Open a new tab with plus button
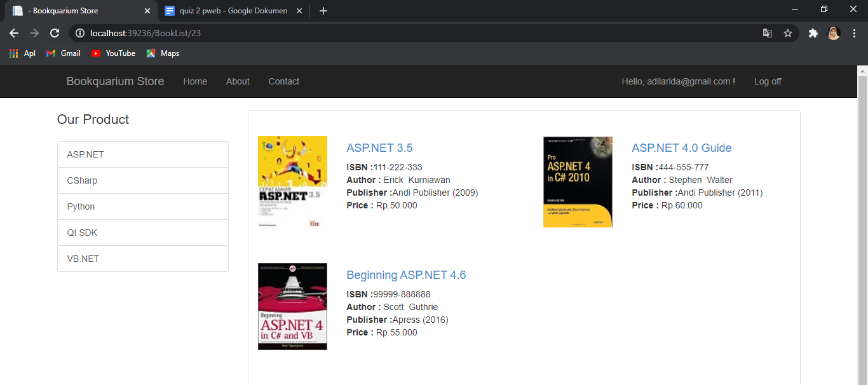 click(323, 11)
